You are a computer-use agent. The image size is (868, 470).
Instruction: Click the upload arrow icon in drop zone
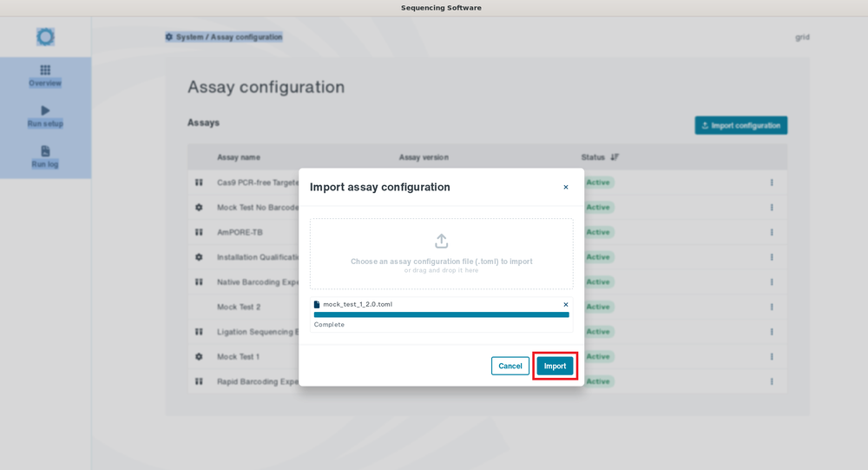[x=441, y=242]
